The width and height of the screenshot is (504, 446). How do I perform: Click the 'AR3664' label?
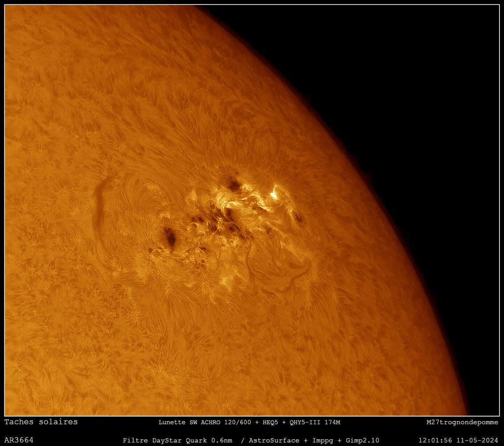click(19, 440)
